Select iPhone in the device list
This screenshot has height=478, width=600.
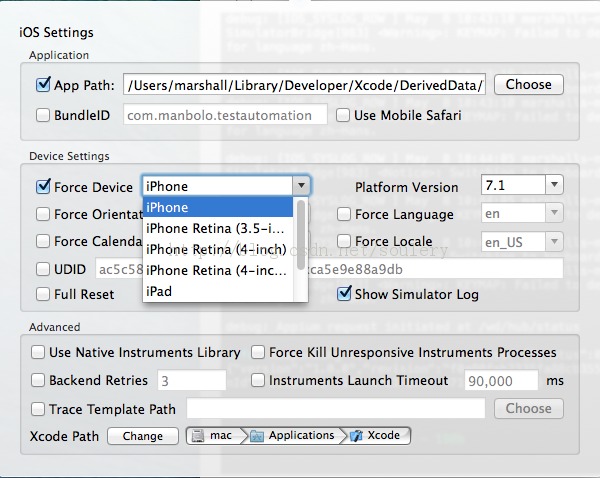(218, 207)
